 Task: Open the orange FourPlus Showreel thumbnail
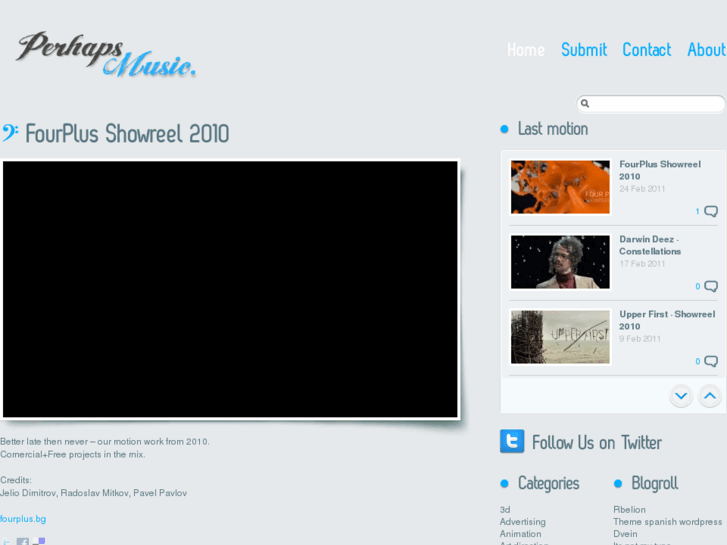coord(560,187)
